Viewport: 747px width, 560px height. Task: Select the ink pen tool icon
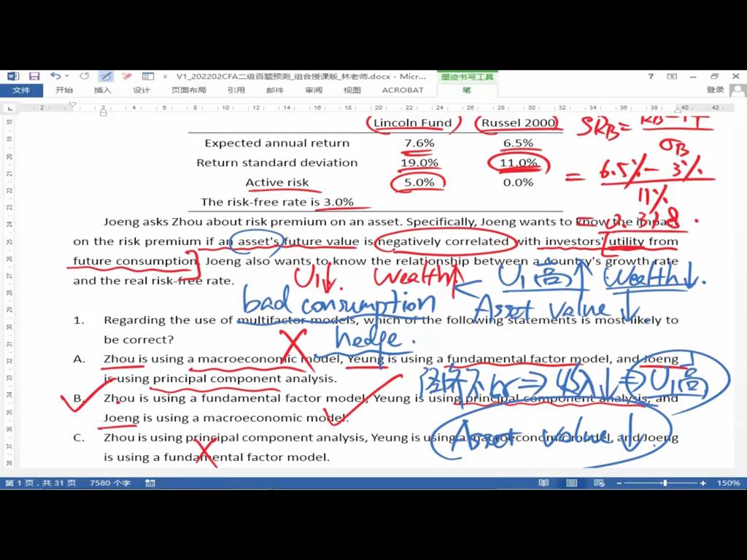[x=106, y=77]
